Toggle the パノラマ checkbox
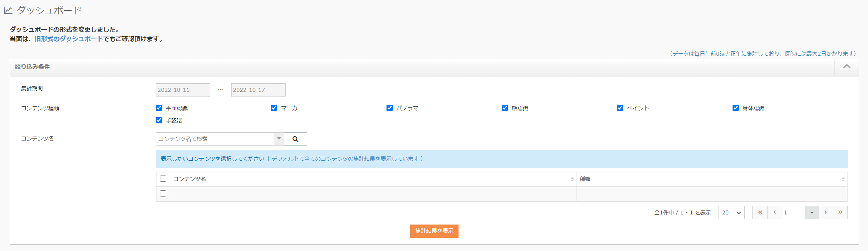 [390, 108]
